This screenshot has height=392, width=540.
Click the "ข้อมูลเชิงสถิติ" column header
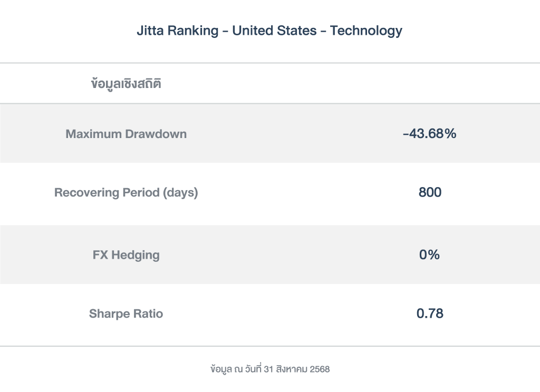click(x=126, y=84)
